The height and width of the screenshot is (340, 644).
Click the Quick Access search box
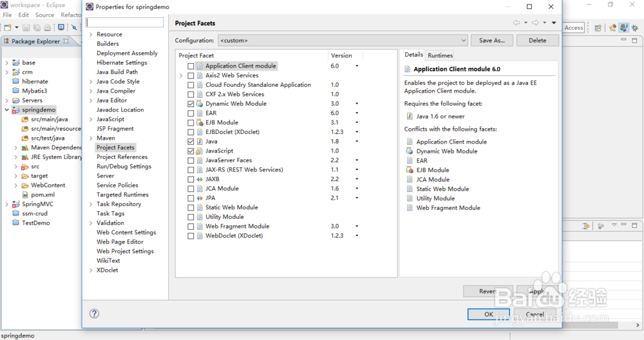click(573, 28)
